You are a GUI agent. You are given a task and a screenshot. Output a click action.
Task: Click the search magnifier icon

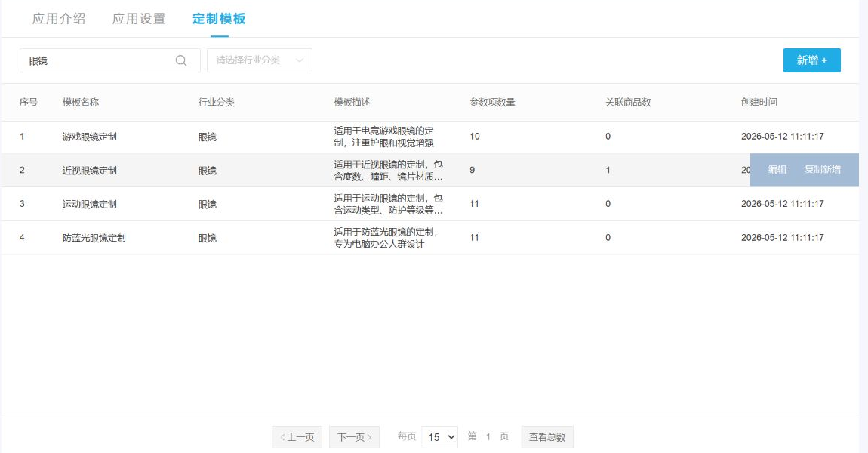pos(181,60)
